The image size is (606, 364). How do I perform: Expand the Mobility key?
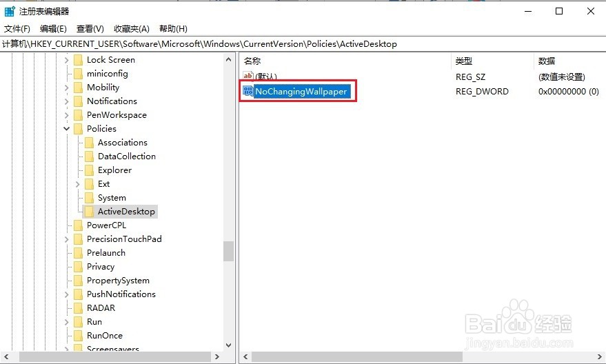[x=66, y=88]
